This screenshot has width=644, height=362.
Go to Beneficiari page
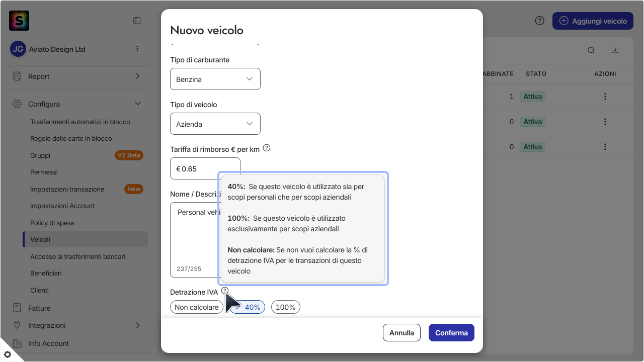pyautogui.click(x=46, y=273)
